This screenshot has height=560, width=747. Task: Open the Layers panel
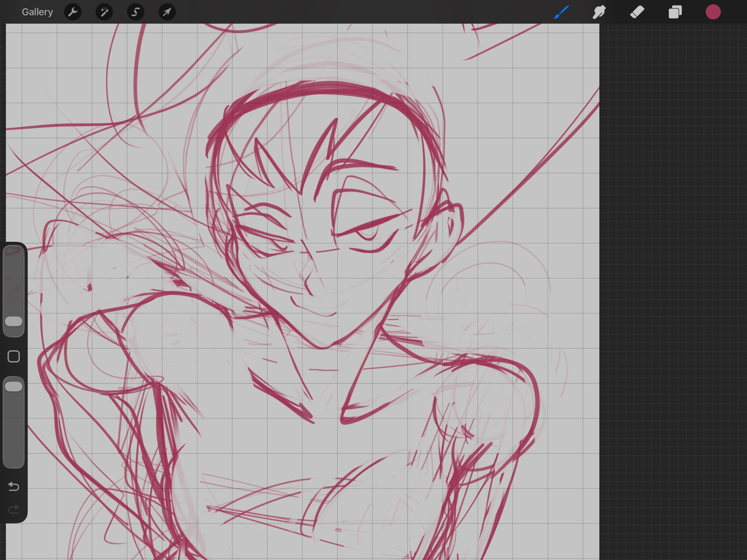[x=675, y=12]
